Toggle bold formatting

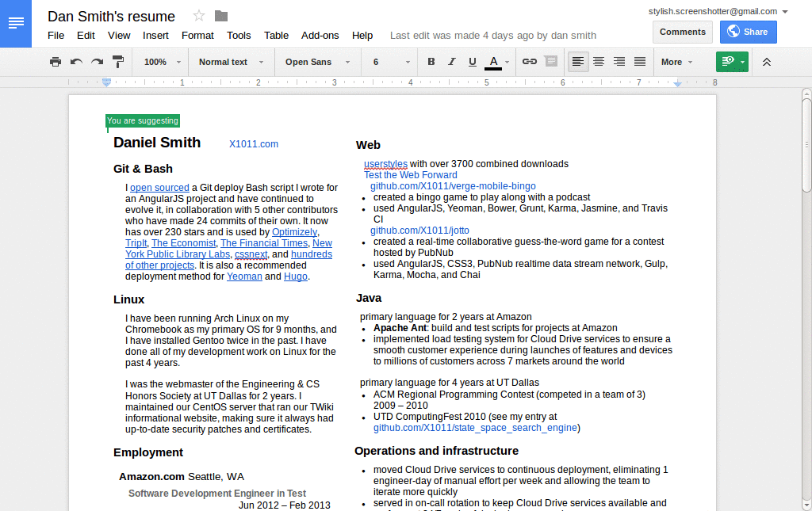(x=431, y=62)
